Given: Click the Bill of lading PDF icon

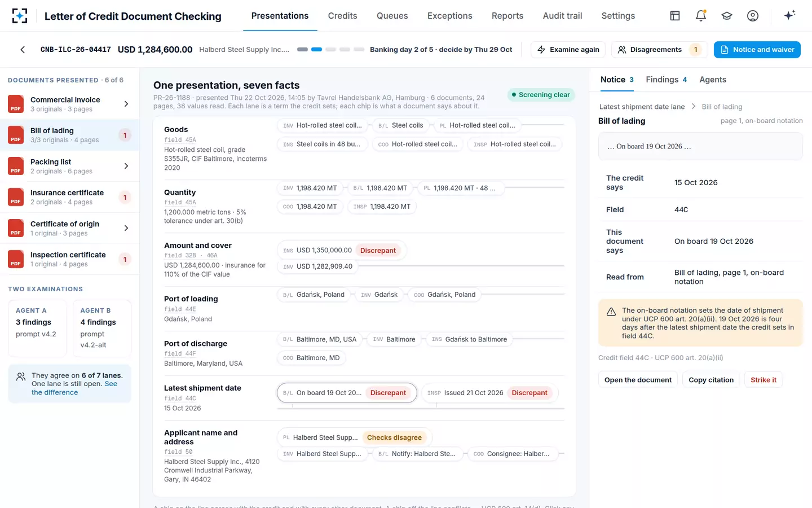Looking at the screenshot, I should pyautogui.click(x=16, y=135).
